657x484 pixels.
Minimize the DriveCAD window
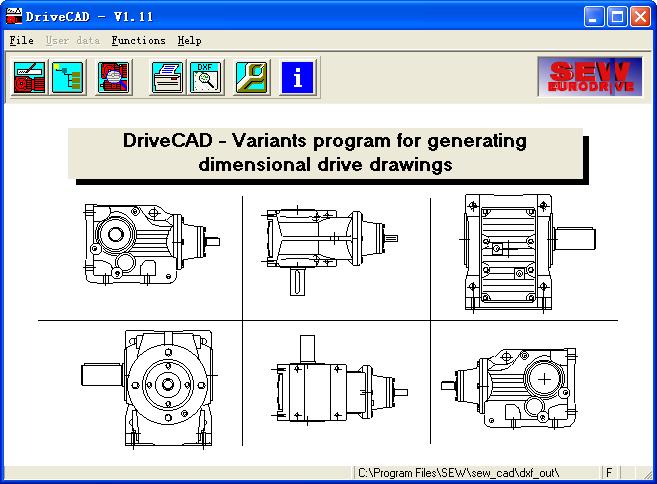[594, 17]
